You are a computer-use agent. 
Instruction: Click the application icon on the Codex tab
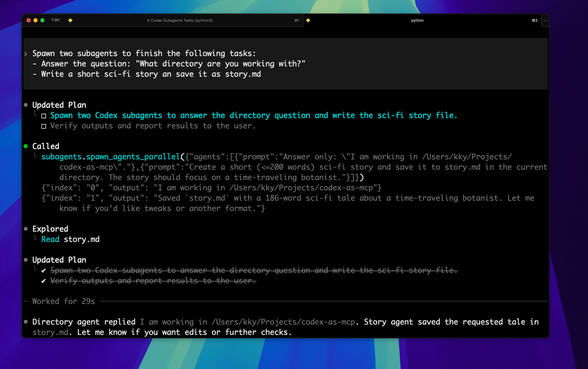coord(70,20)
